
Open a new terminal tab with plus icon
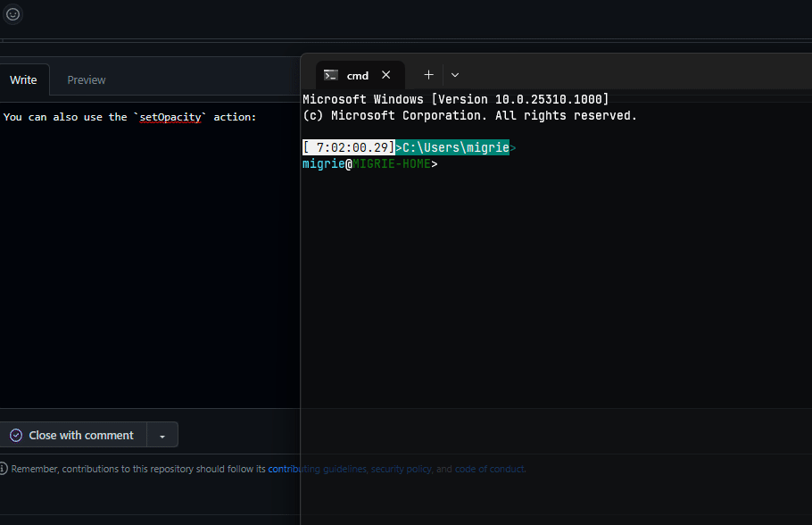coord(427,75)
